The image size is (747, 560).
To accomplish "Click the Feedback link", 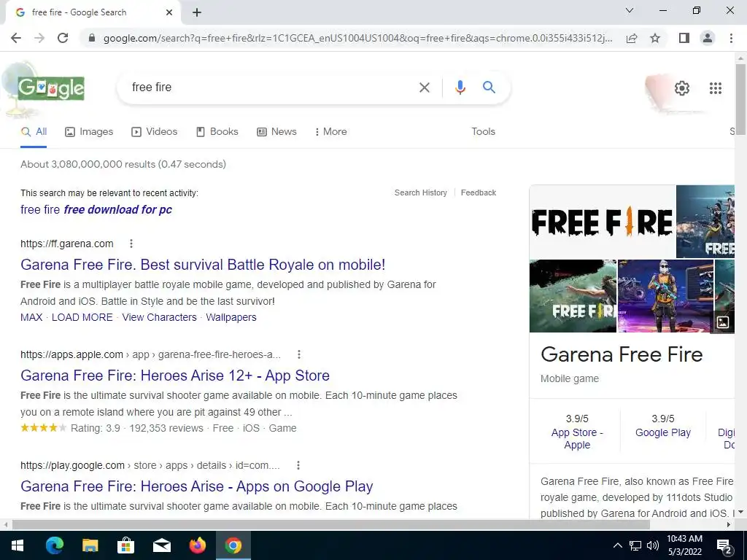I will pos(479,192).
